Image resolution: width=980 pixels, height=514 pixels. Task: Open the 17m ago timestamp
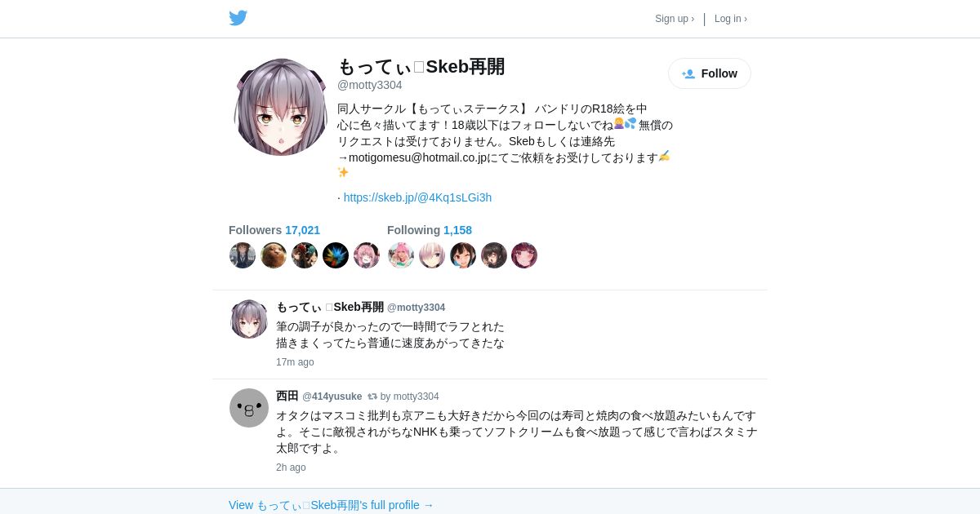coord(295,362)
